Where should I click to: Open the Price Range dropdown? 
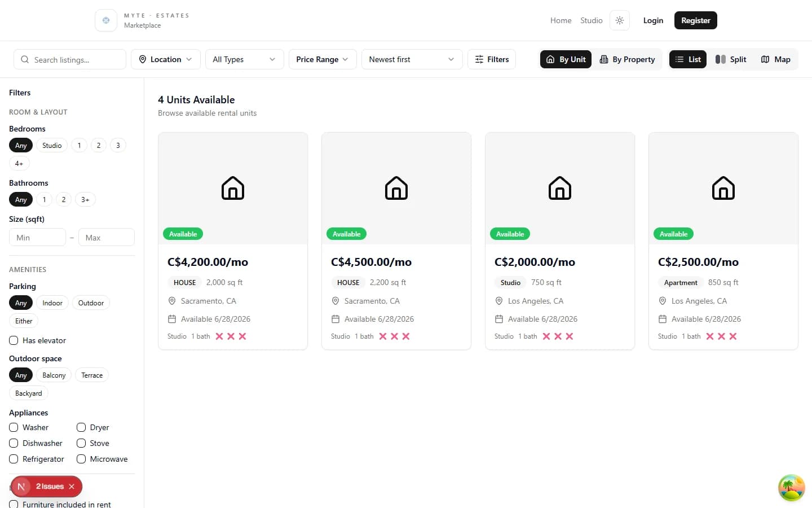tap(323, 59)
